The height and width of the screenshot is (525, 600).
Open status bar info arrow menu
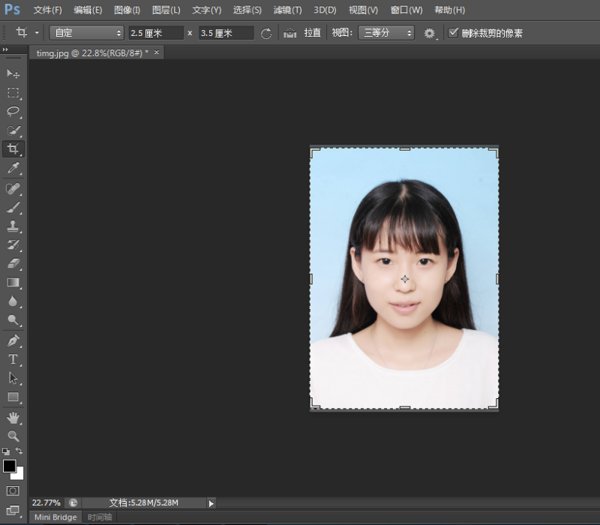pyautogui.click(x=211, y=503)
